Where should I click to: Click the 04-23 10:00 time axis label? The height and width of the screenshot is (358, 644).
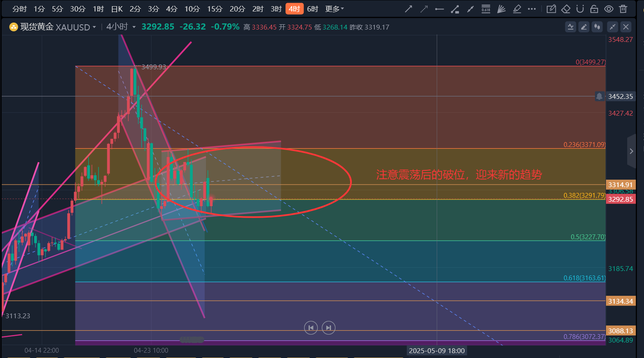point(151,350)
